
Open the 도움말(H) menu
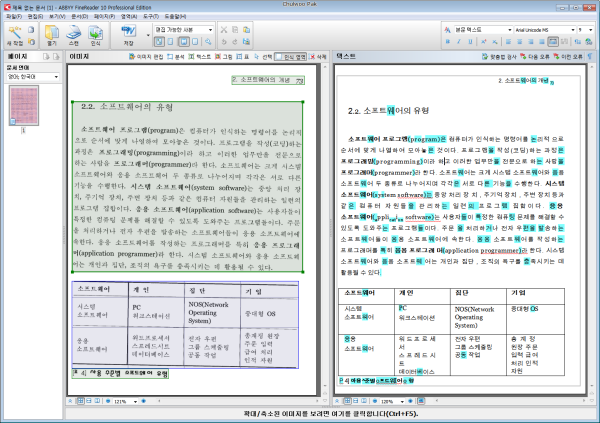[175, 16]
